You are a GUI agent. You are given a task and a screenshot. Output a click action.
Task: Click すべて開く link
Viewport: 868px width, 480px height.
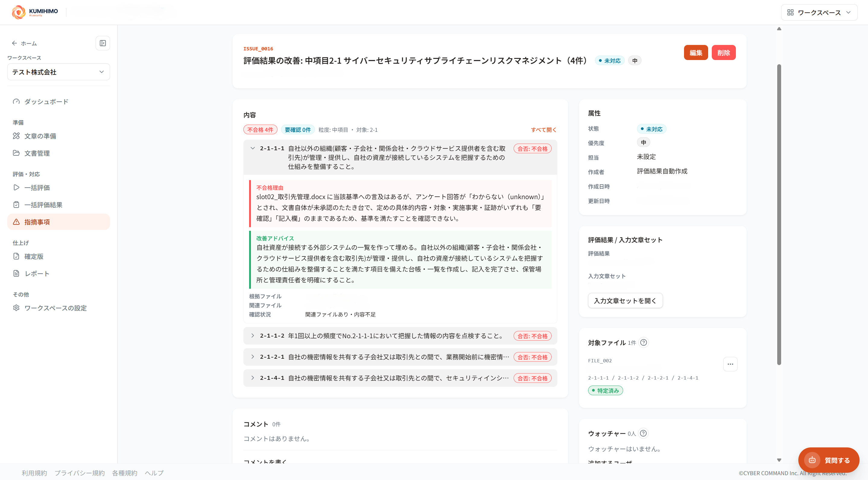(x=543, y=130)
